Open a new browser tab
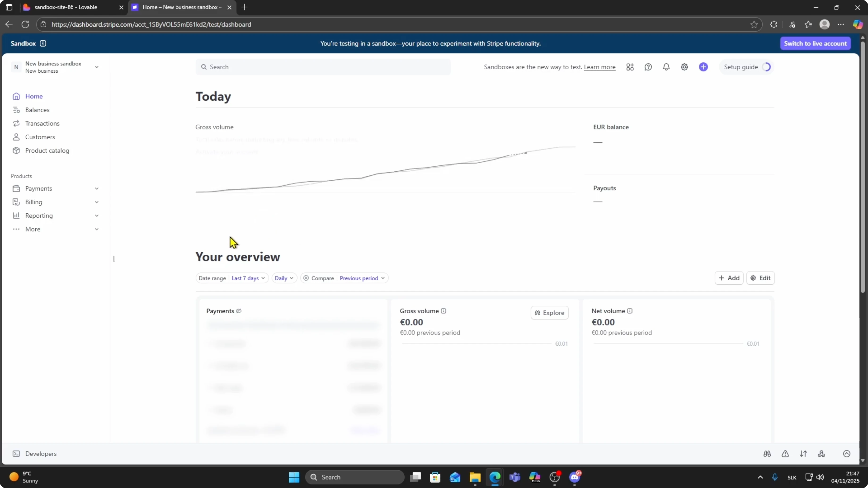868x488 pixels. click(x=244, y=7)
